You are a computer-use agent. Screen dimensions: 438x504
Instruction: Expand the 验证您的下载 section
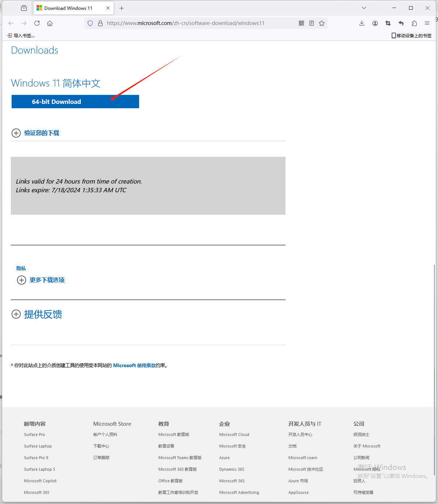(36, 133)
